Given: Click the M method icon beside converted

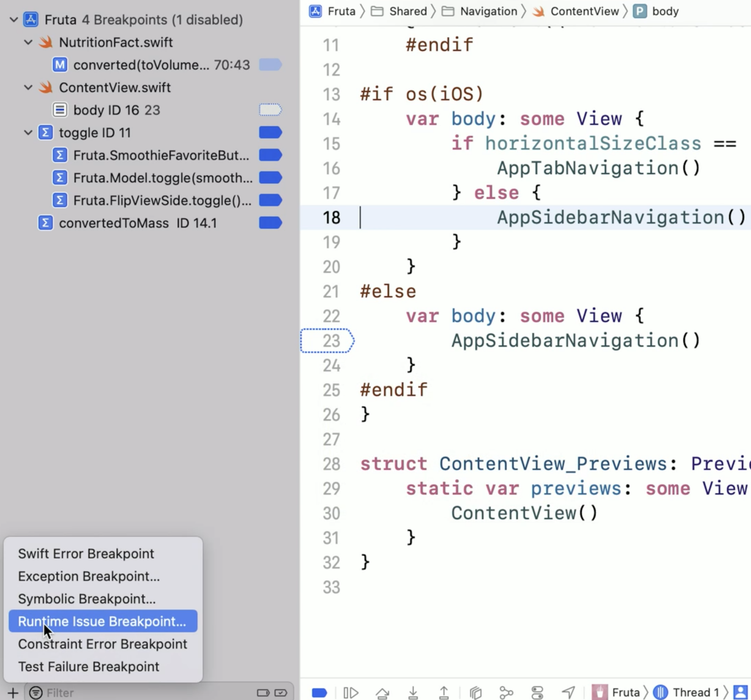Looking at the screenshot, I should click(x=60, y=65).
